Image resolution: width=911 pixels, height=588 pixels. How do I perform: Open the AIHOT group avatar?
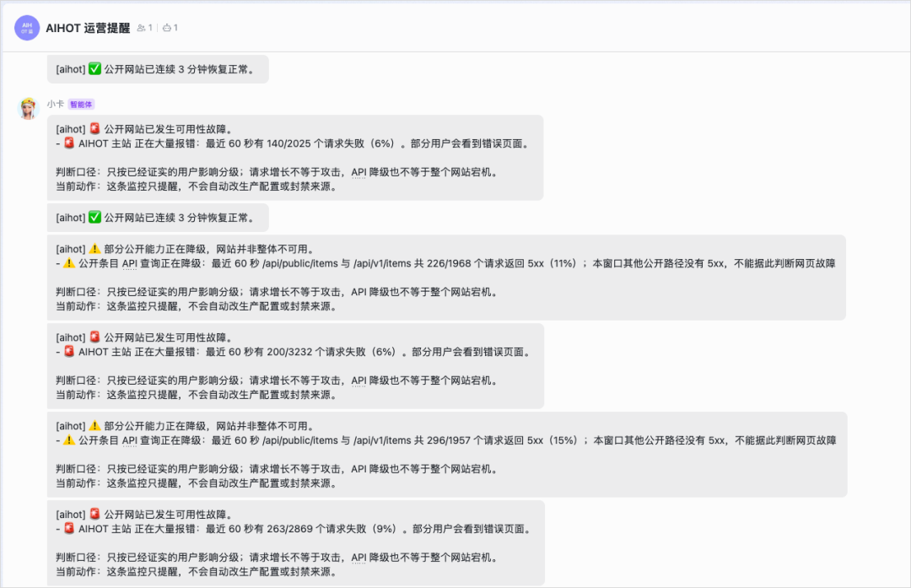pyautogui.click(x=27, y=28)
